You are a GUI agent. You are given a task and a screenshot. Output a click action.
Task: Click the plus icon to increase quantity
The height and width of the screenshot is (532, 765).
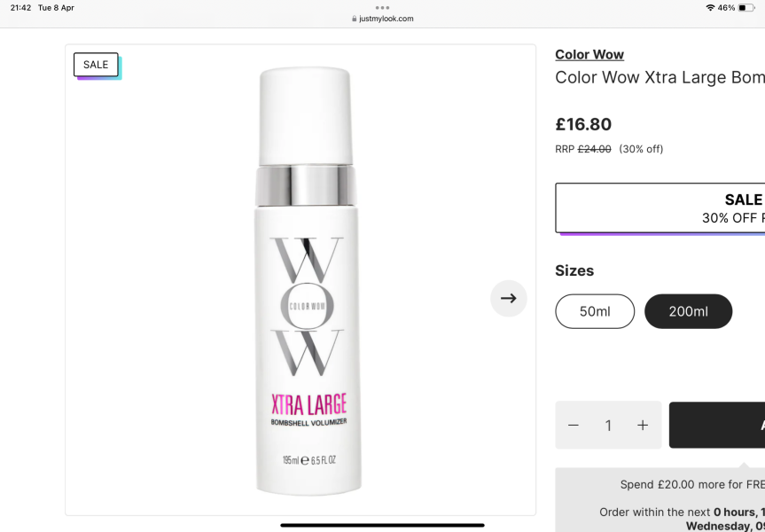(642, 425)
